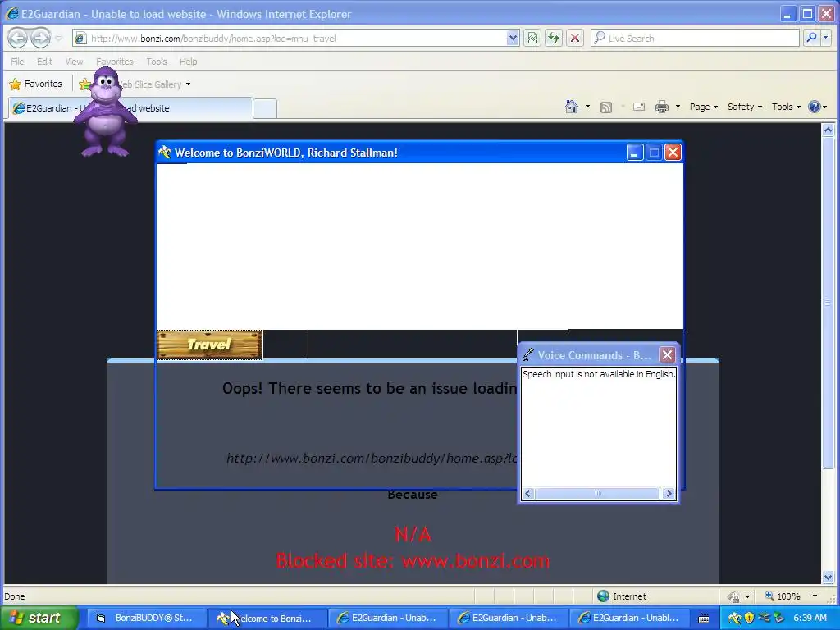
Task: Click the Protected Mode lock icon in status bar
Action: pos(733,596)
